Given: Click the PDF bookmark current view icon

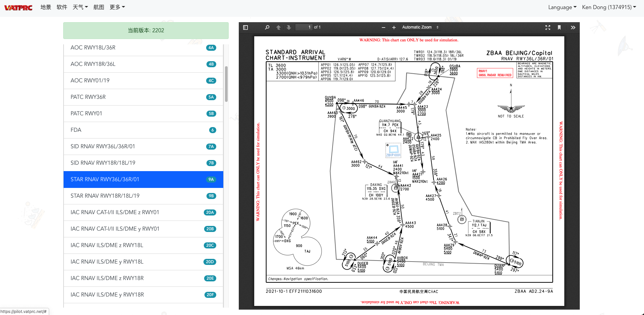Looking at the screenshot, I should point(559,28).
